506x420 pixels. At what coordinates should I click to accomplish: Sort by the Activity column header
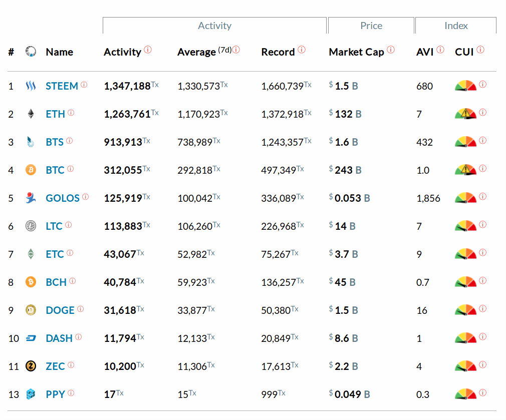tap(123, 52)
